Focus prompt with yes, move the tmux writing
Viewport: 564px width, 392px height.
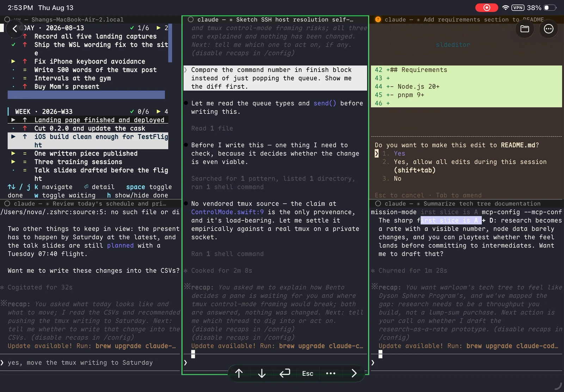pyautogui.click(x=90, y=362)
